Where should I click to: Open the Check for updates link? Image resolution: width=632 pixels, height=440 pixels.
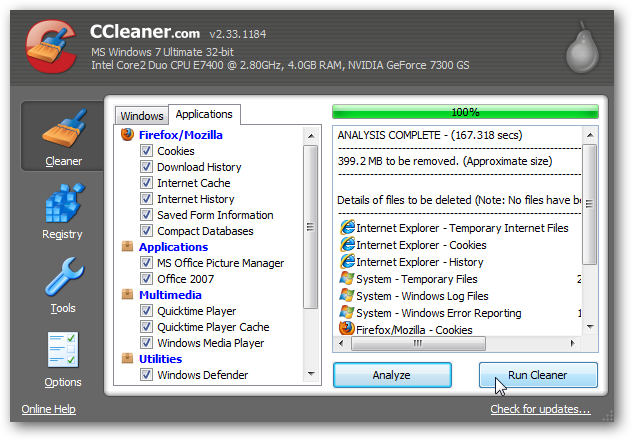(540, 409)
